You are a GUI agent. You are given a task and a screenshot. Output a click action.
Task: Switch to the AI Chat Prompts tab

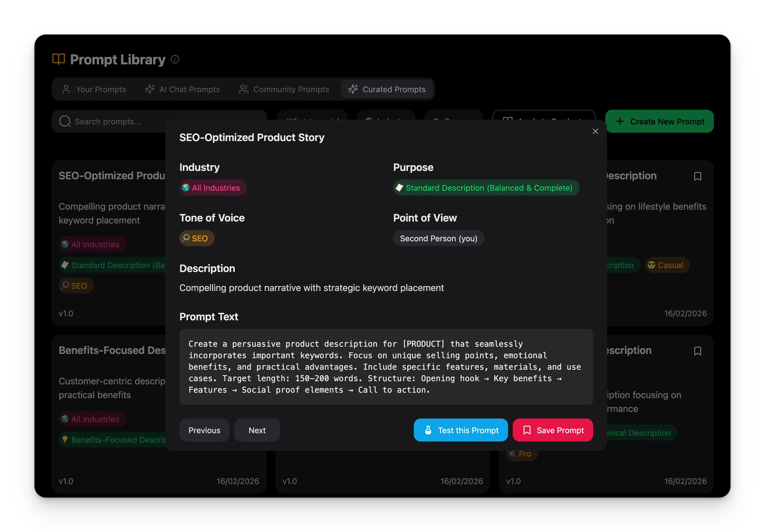[x=182, y=89]
